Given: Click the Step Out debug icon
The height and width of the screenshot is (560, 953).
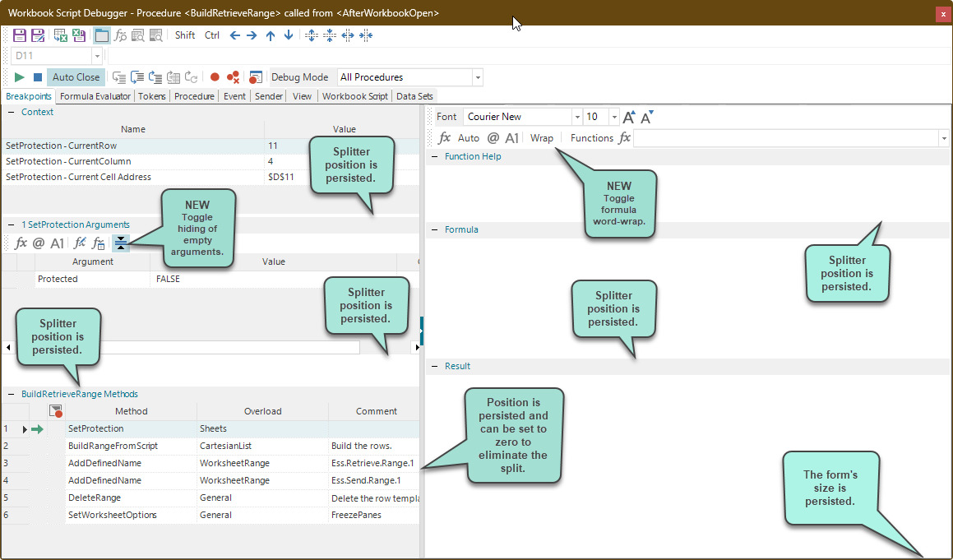Looking at the screenshot, I should (x=155, y=77).
